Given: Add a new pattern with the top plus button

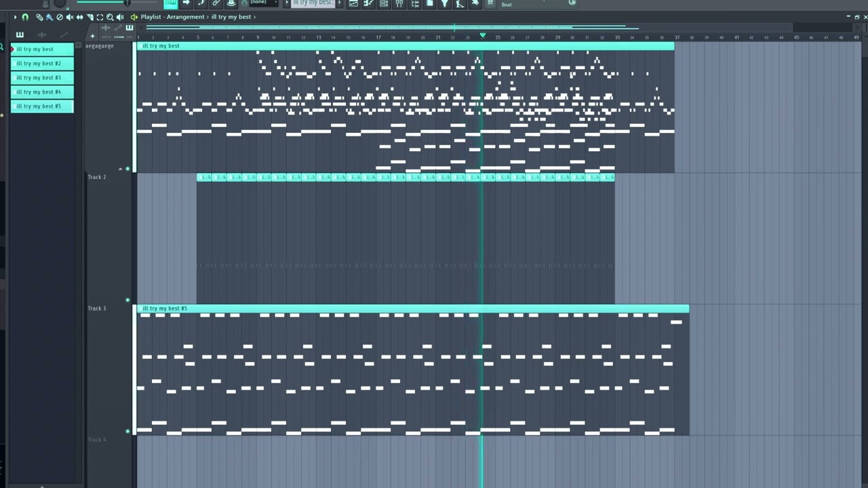Looking at the screenshot, I should click(339, 3).
